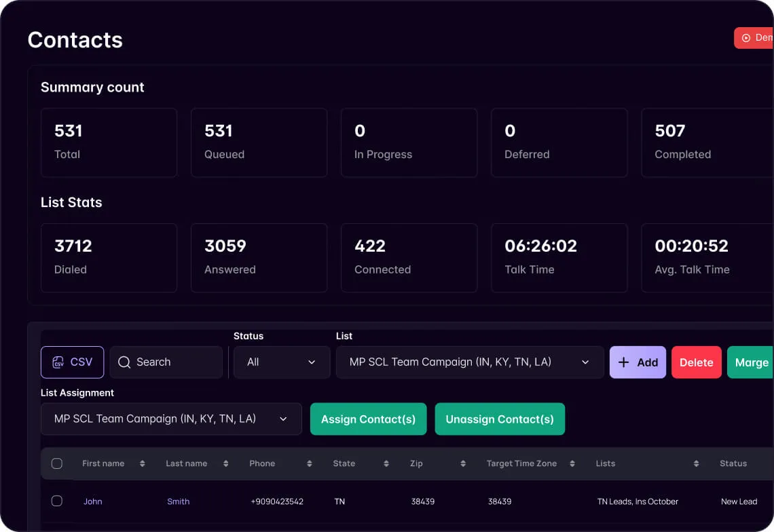Expand the List Assignment dropdown
Screen dimensions: 774x532
click(x=171, y=419)
